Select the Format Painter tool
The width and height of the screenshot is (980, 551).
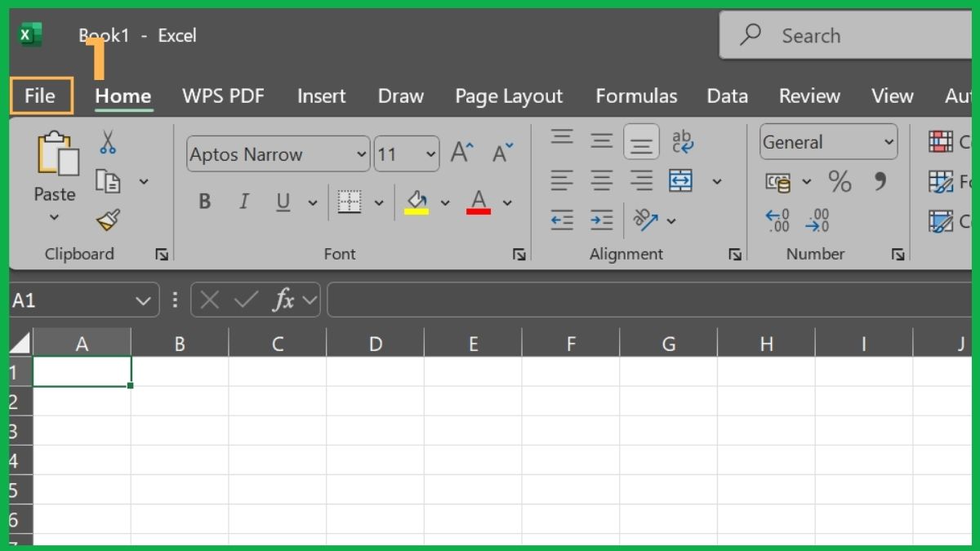[x=106, y=220]
